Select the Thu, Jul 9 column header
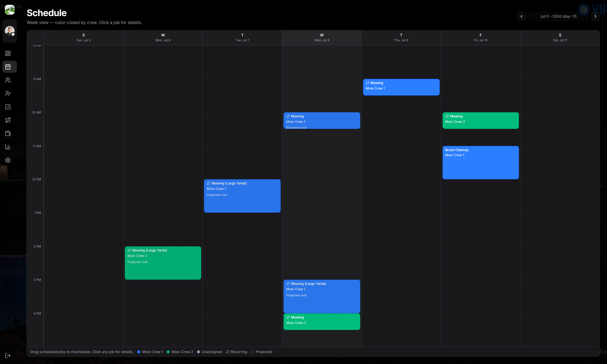This screenshot has height=364, width=607. (401, 37)
